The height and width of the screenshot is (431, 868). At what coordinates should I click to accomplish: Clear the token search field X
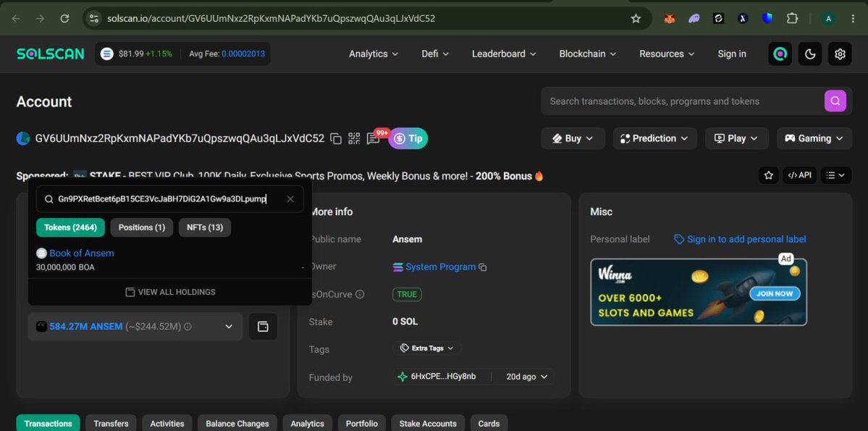click(x=290, y=199)
